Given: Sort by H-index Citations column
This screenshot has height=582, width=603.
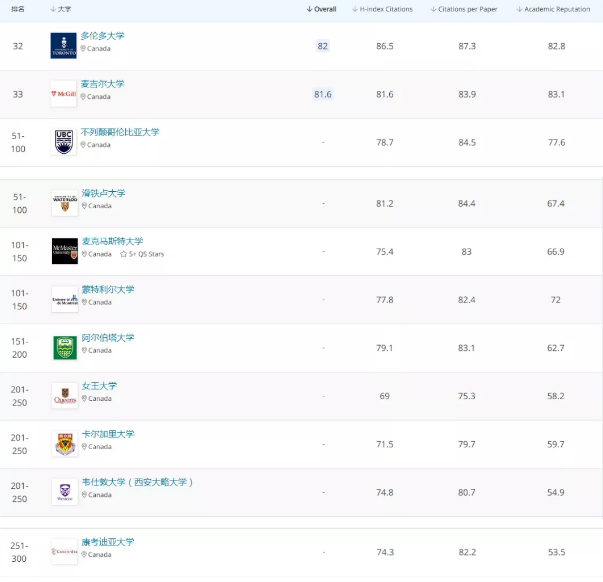Looking at the screenshot, I should tap(382, 9).
